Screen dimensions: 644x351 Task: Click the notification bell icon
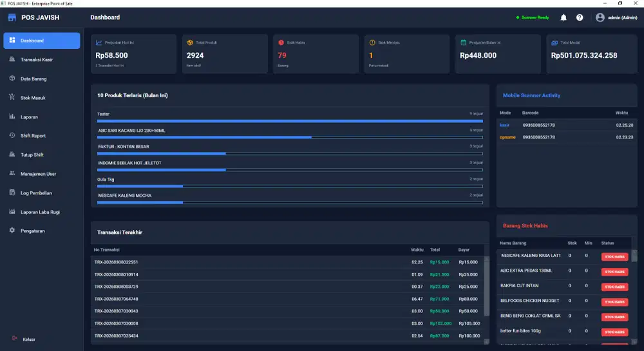coord(563,17)
